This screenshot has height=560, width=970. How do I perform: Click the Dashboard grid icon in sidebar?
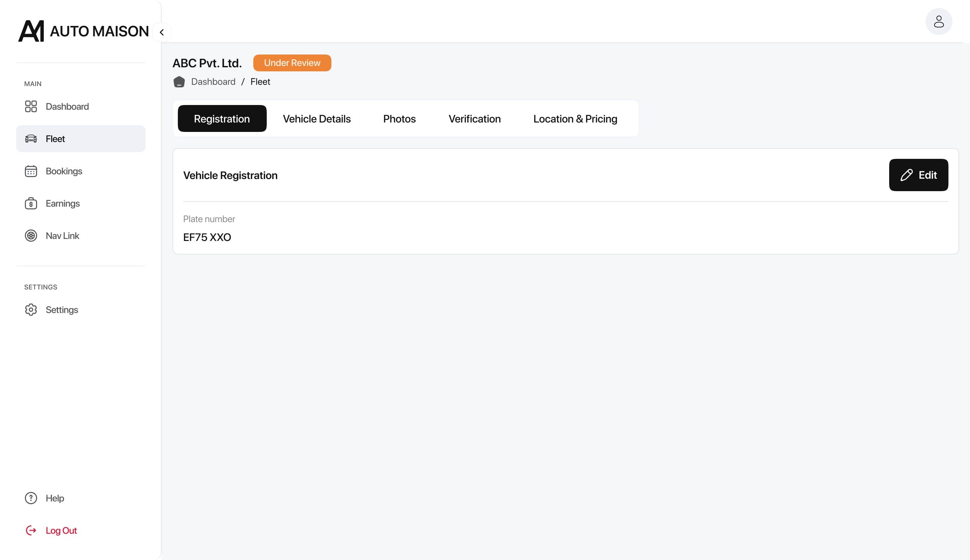pyautogui.click(x=31, y=107)
